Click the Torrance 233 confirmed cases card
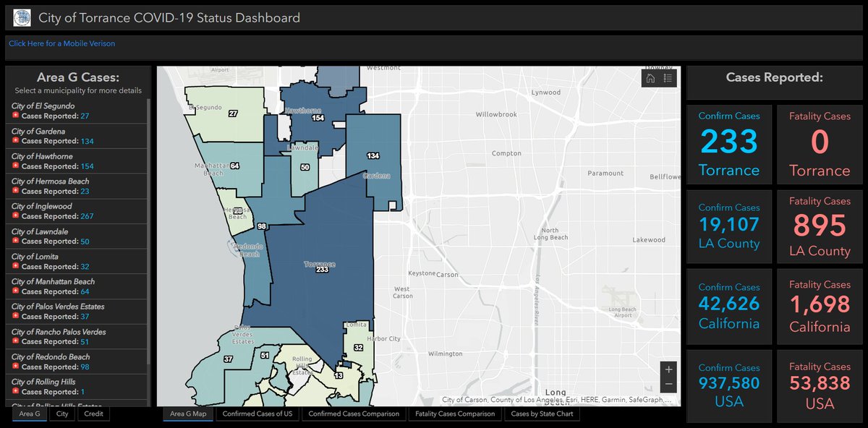Screen dimensions: 868x428 (x=729, y=144)
